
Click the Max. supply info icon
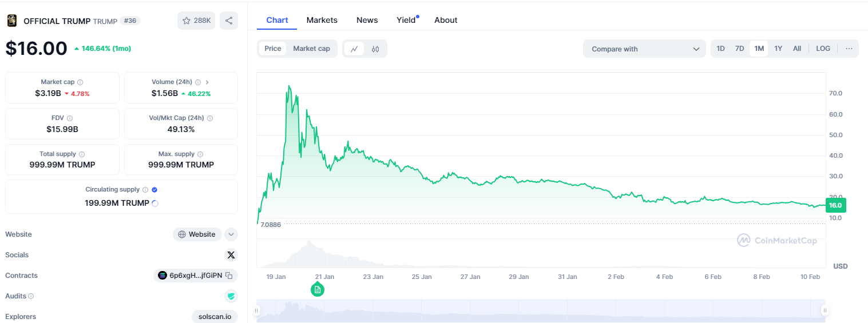coord(200,154)
